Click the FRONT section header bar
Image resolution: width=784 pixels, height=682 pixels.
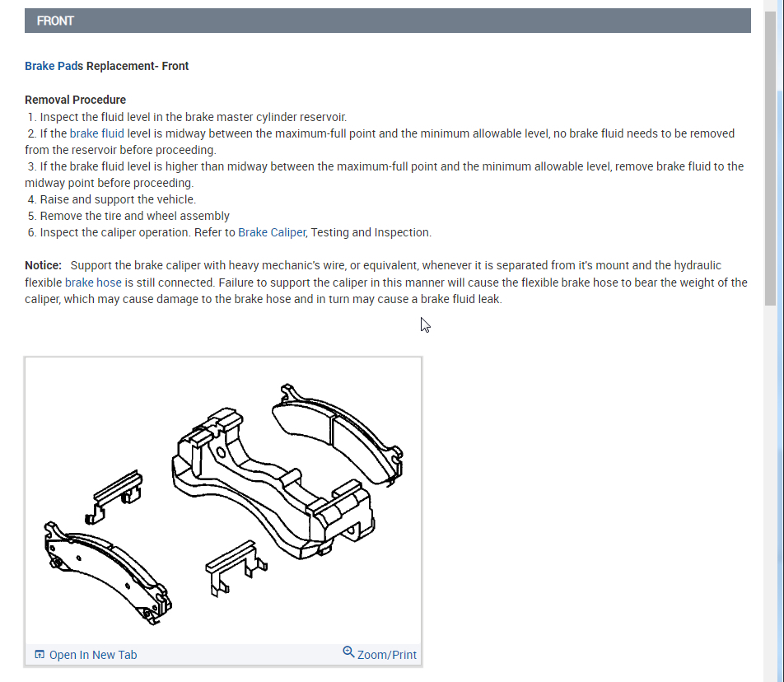click(x=388, y=21)
